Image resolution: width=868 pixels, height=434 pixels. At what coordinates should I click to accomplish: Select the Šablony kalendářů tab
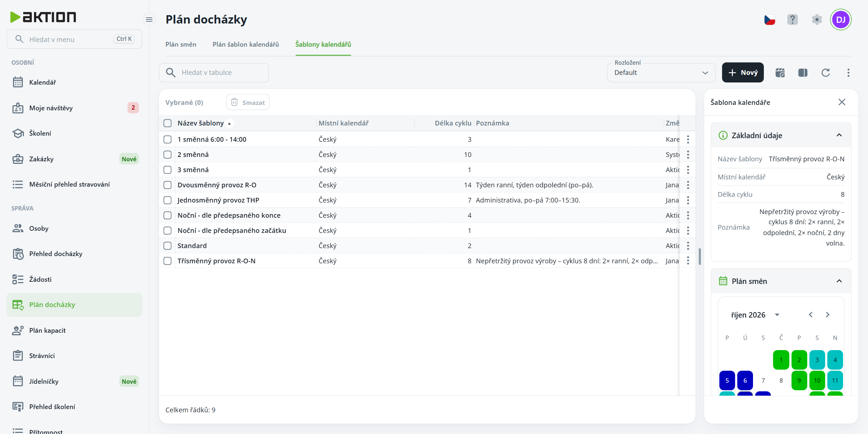[x=323, y=44]
